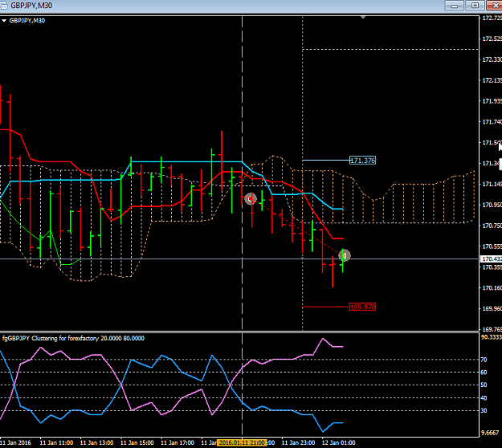Click the 9.6667 indicator scale value

point(490,433)
